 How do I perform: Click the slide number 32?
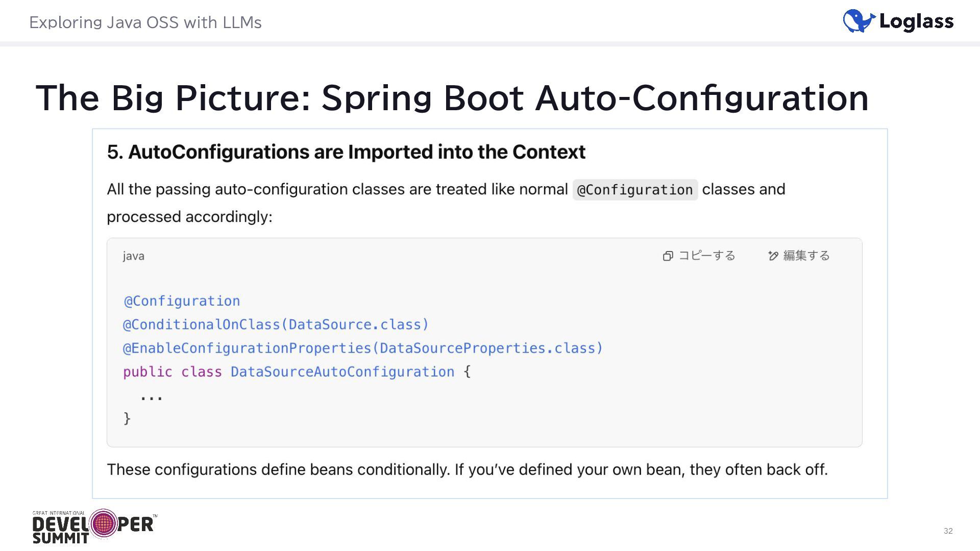tap(948, 531)
